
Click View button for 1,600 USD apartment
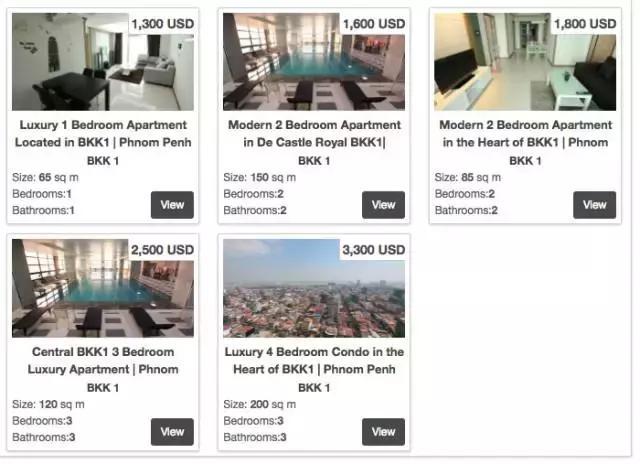383,205
